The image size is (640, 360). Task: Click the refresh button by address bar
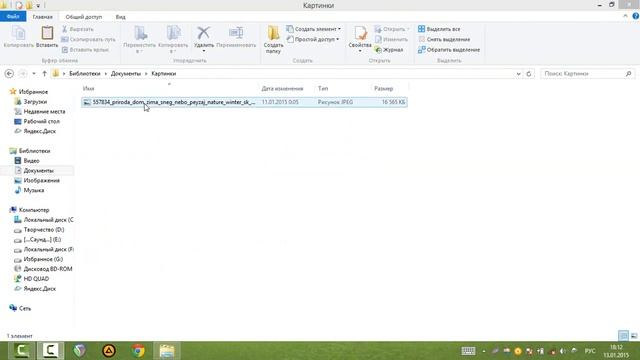point(529,74)
